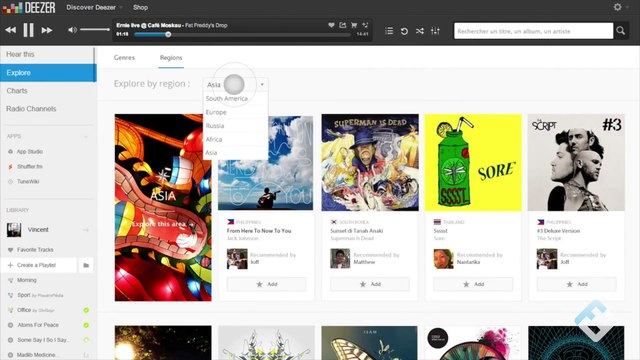Skip to next track

click(47, 30)
